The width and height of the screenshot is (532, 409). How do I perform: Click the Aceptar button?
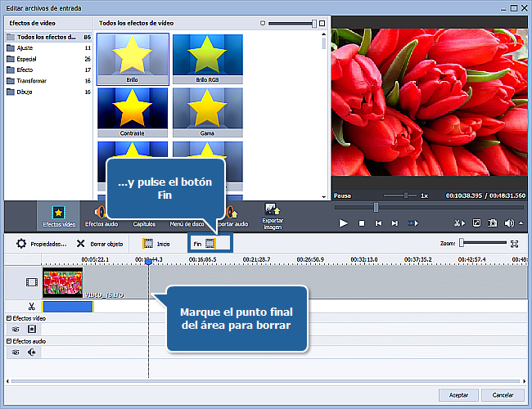tap(458, 395)
